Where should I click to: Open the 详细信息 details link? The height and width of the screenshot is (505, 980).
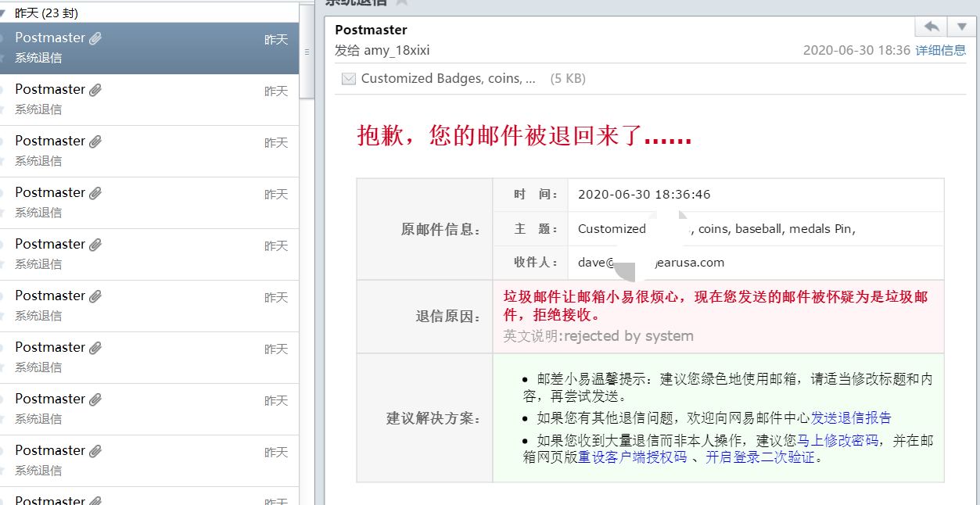point(941,50)
